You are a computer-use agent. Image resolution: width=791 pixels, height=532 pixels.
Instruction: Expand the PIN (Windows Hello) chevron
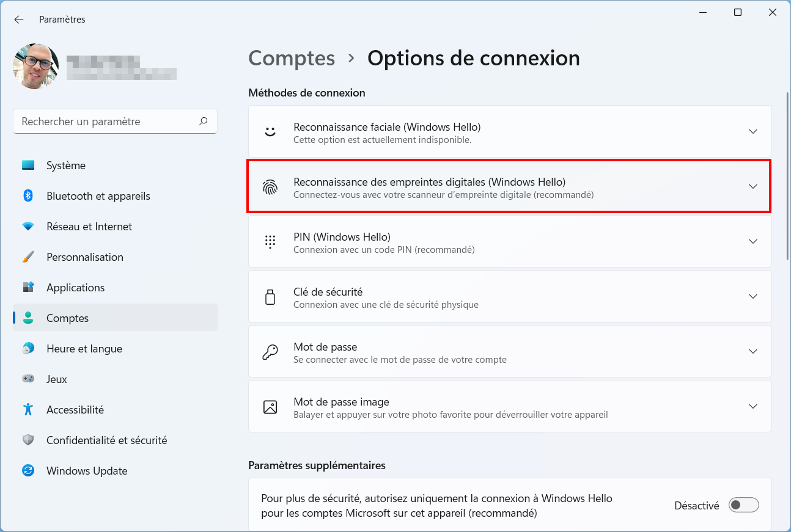coord(753,241)
